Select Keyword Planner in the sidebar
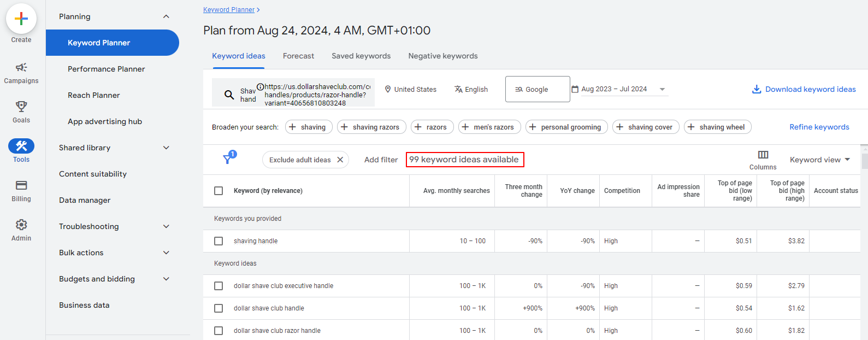Image resolution: width=868 pixels, height=340 pixels. click(x=113, y=43)
